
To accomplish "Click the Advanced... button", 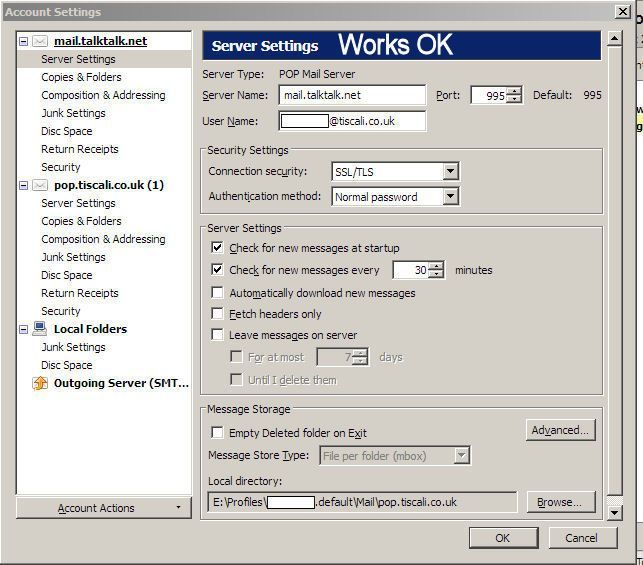I will pyautogui.click(x=561, y=430).
